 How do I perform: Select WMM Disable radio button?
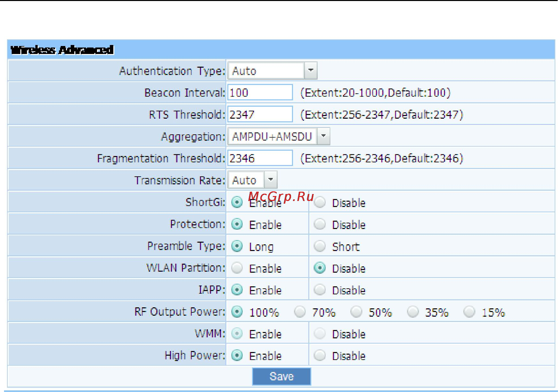pos(320,333)
